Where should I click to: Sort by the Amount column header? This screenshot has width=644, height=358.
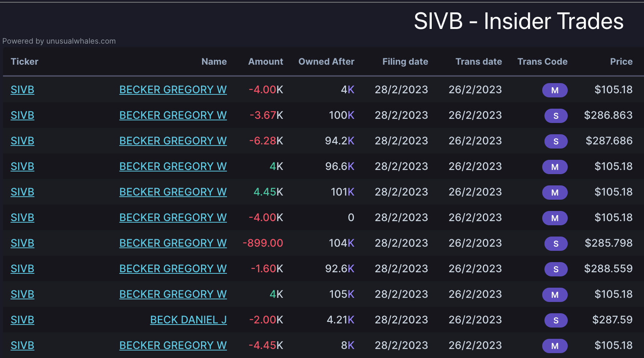tap(265, 62)
